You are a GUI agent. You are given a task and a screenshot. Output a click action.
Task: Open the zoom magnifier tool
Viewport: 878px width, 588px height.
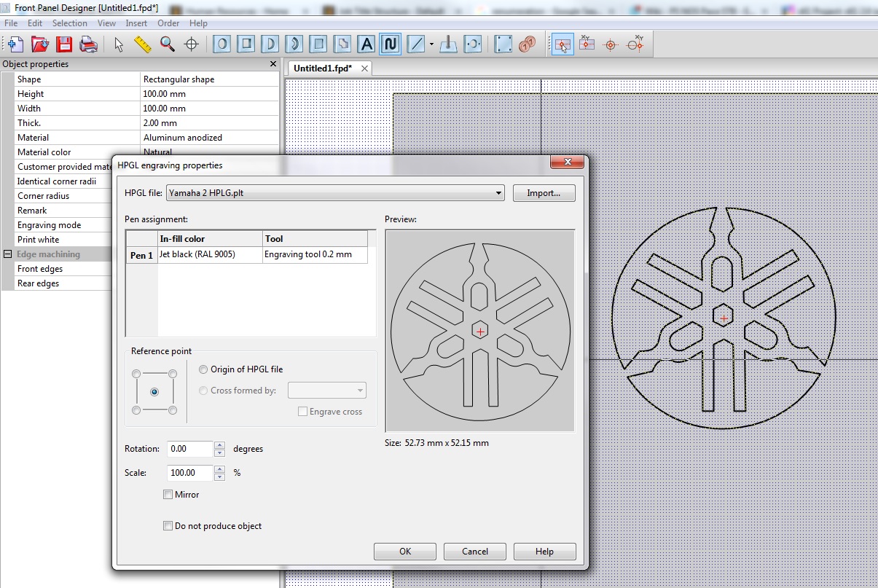click(167, 44)
